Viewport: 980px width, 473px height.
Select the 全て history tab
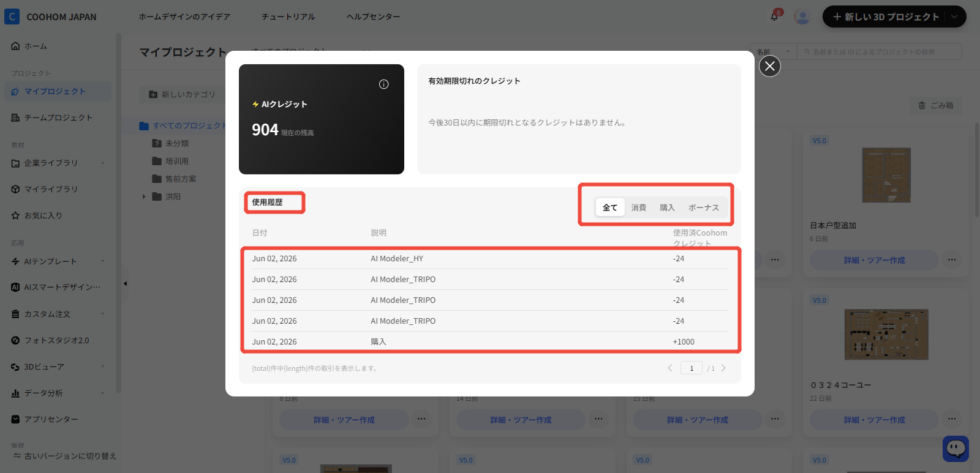[x=610, y=207]
